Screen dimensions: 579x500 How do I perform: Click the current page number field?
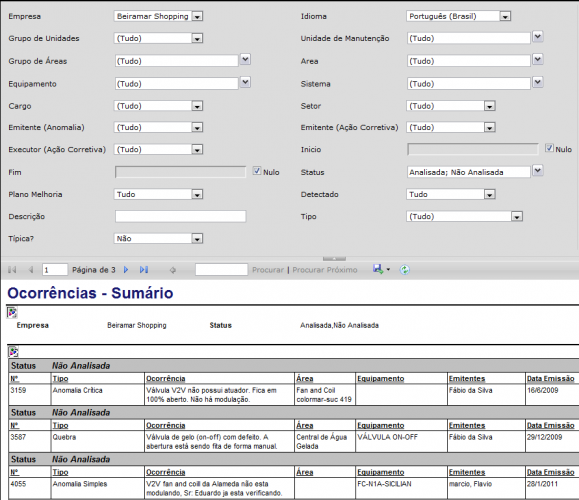[x=55, y=270]
